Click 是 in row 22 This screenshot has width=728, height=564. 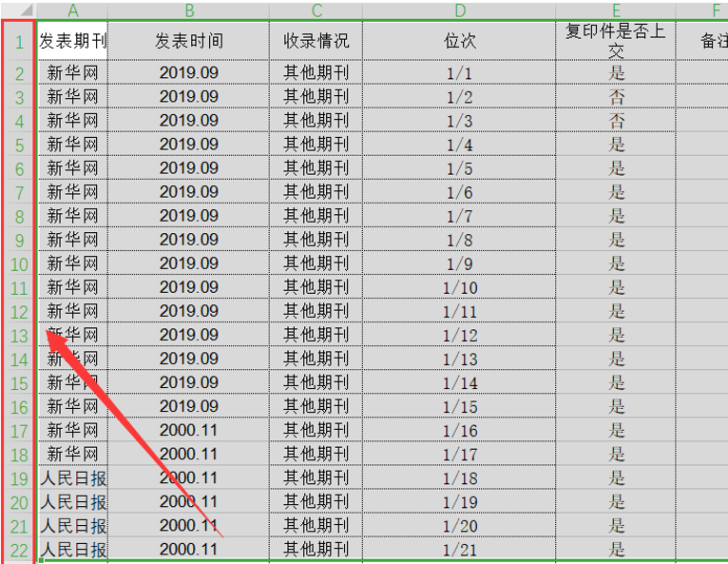pyautogui.click(x=616, y=550)
